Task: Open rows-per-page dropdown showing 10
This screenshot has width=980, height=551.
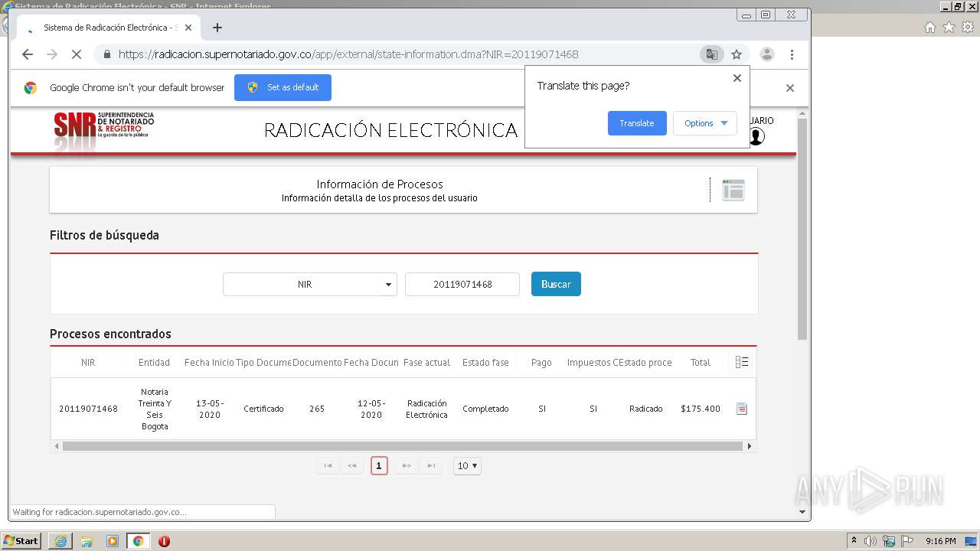Action: pos(467,465)
